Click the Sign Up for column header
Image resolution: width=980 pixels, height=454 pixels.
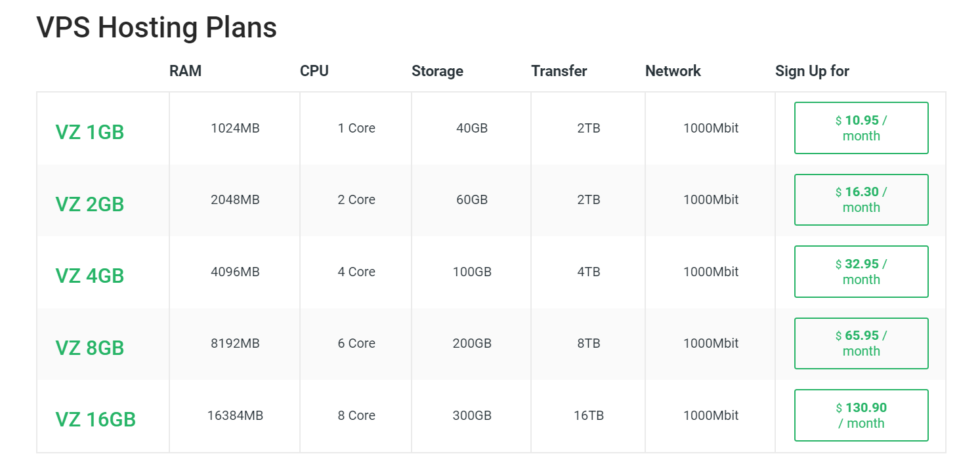812,71
